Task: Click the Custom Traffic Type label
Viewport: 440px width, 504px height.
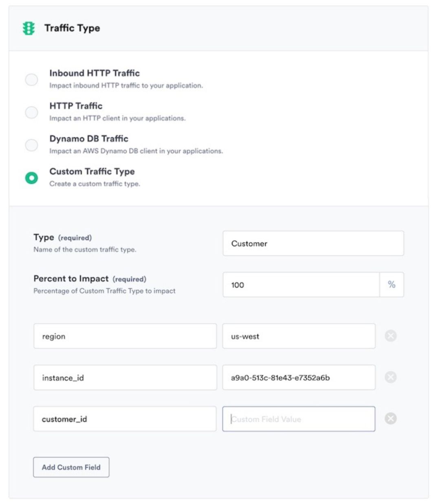Action: click(x=92, y=171)
